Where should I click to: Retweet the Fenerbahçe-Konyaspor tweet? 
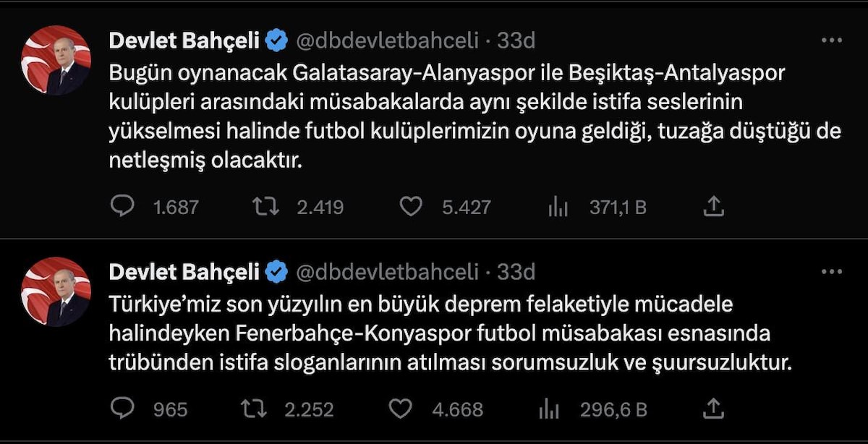254,409
